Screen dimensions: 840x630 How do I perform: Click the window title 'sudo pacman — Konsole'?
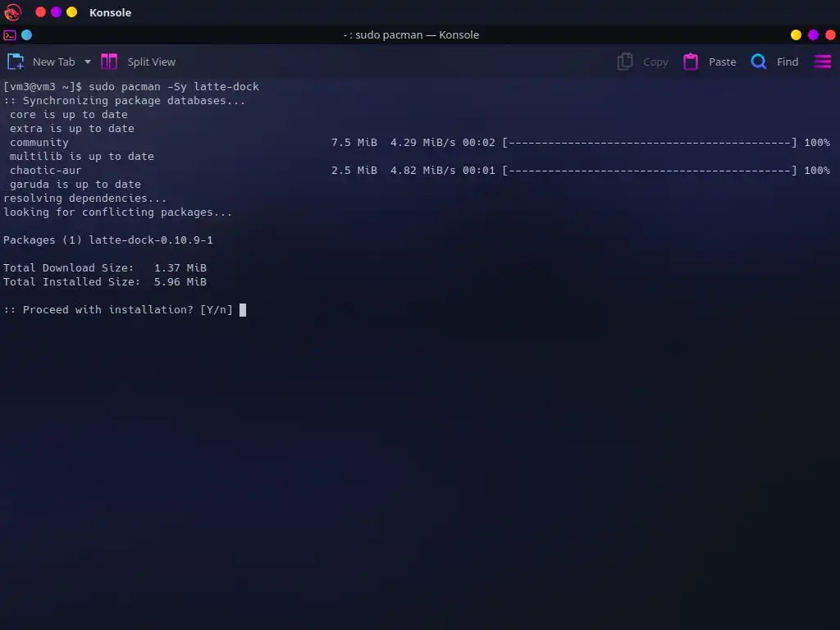417,34
